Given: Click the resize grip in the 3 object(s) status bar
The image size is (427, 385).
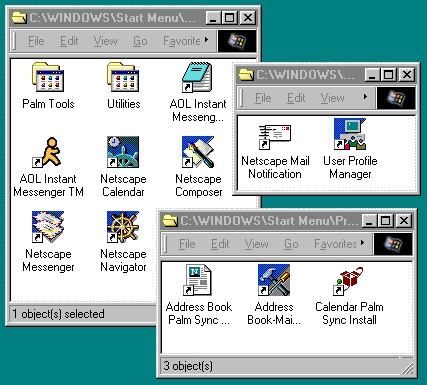Looking at the screenshot, I should pos(407,368).
